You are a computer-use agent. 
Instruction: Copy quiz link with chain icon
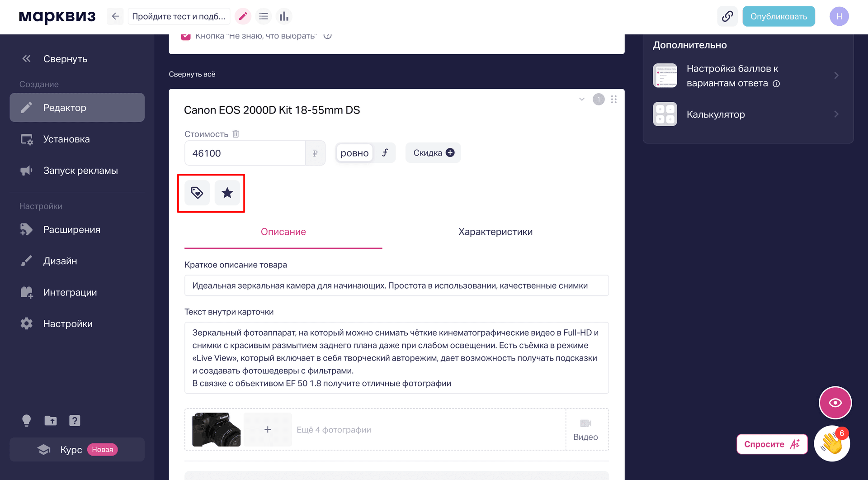[727, 17]
